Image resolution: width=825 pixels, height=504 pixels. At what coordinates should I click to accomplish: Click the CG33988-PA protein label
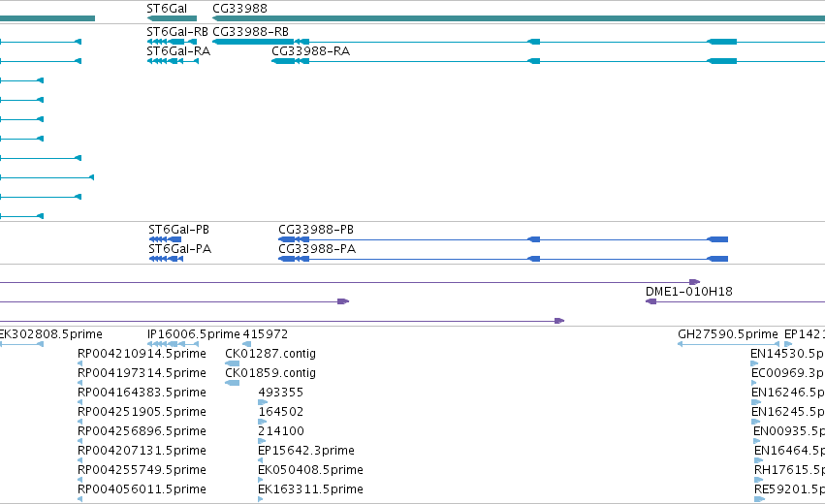tap(317, 249)
